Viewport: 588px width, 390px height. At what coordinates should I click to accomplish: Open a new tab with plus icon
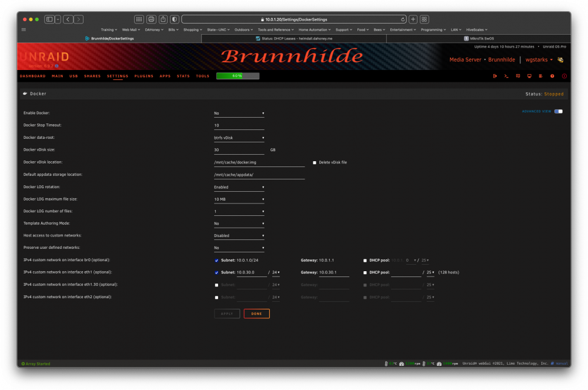[x=413, y=19]
